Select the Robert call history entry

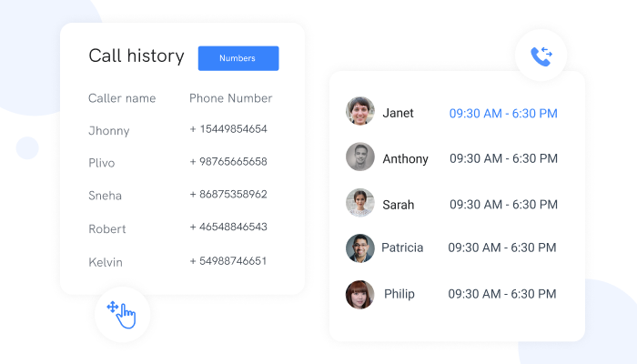(178, 227)
